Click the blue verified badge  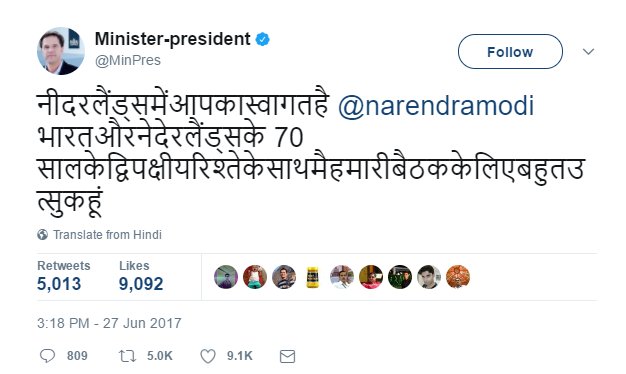click(x=262, y=39)
